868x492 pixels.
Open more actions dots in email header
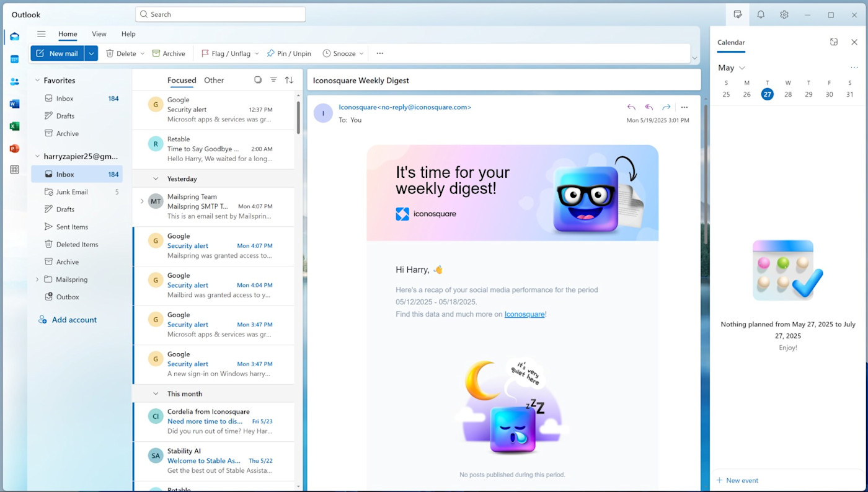(x=684, y=107)
